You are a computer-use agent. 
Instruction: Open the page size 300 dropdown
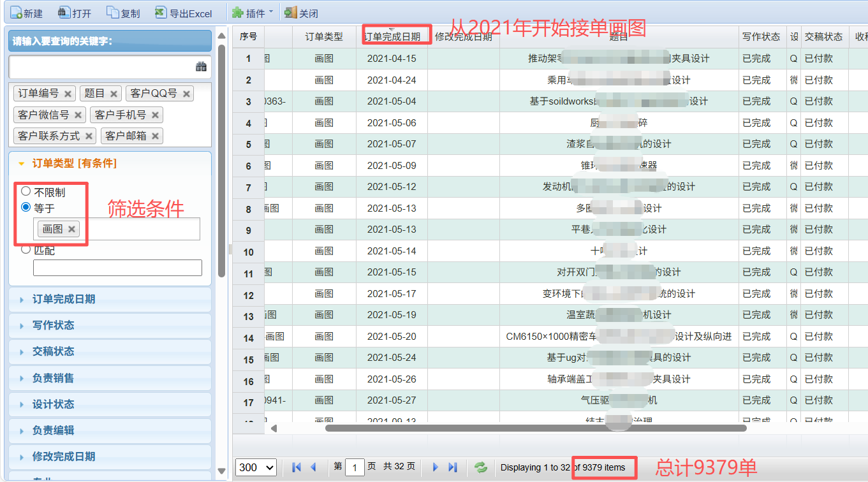tap(256, 467)
